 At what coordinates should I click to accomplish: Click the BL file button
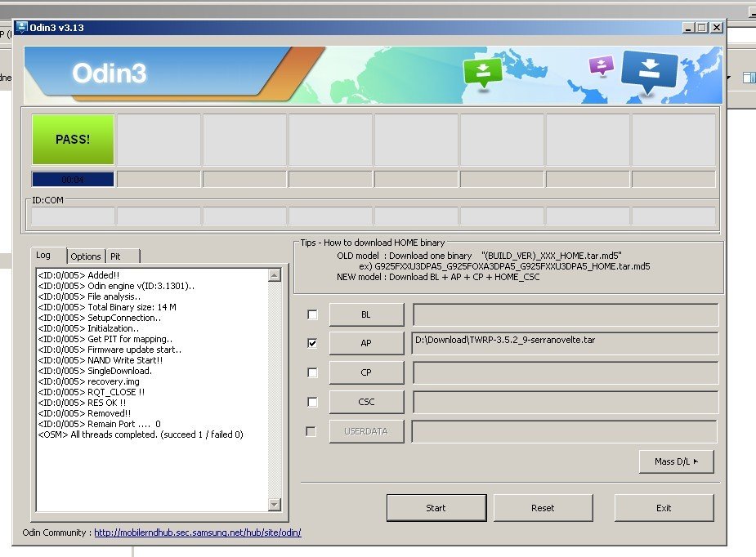click(366, 314)
